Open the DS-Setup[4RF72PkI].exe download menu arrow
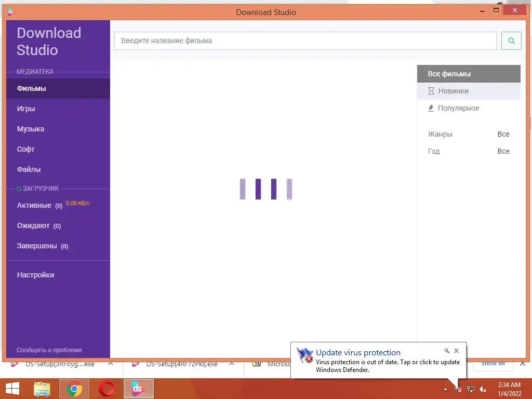Viewport: 532px width, 399px height. [x=232, y=364]
